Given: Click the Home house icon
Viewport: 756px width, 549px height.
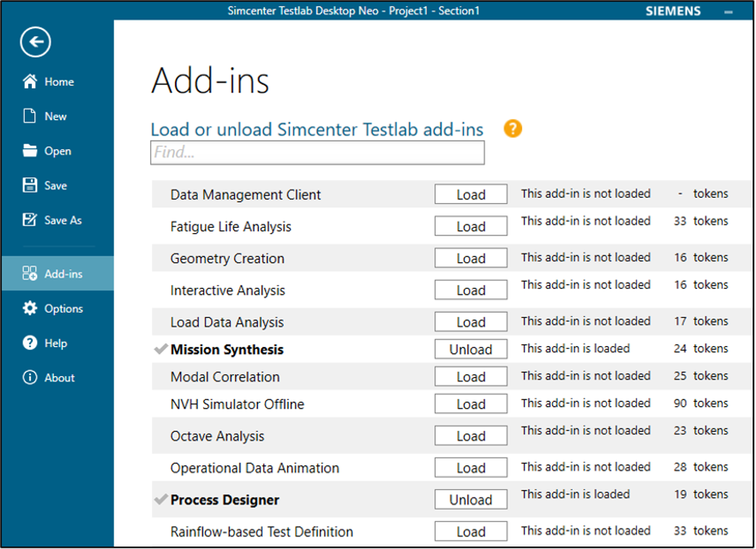Looking at the screenshot, I should (x=30, y=82).
